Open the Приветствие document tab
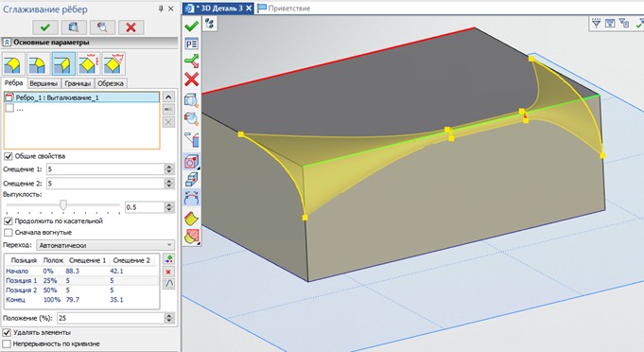The width and height of the screenshot is (644, 352). tap(285, 9)
